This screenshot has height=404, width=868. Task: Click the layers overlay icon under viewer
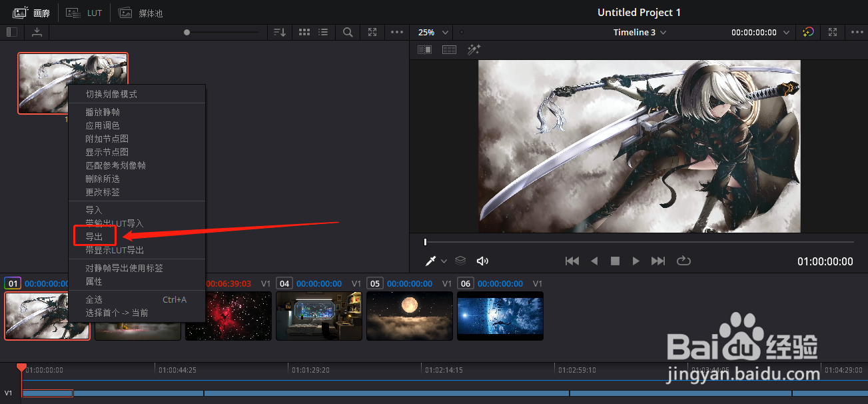coord(460,261)
